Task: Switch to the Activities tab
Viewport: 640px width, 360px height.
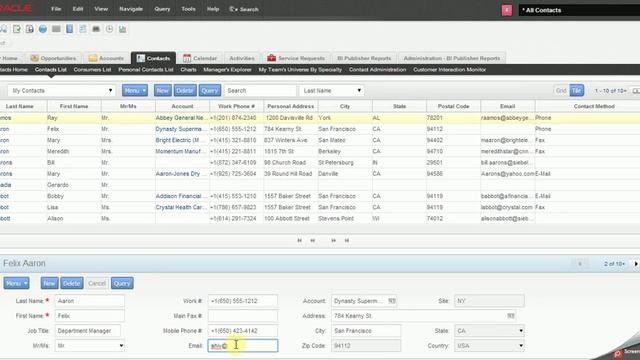Action: point(242,58)
